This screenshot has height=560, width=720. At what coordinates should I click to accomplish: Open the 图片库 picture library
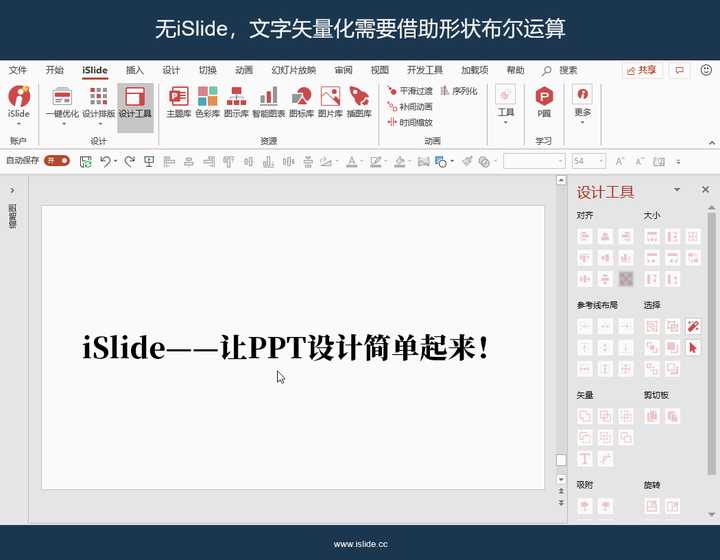[330, 102]
